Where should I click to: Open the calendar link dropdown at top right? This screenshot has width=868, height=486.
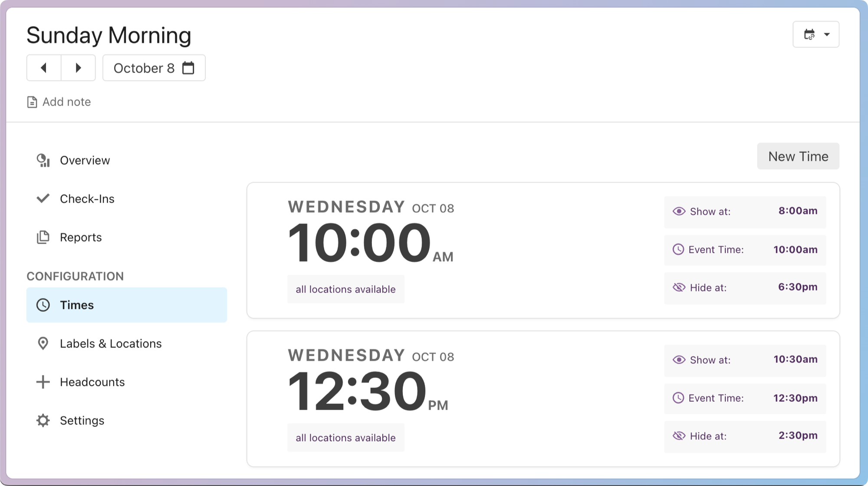(x=816, y=34)
